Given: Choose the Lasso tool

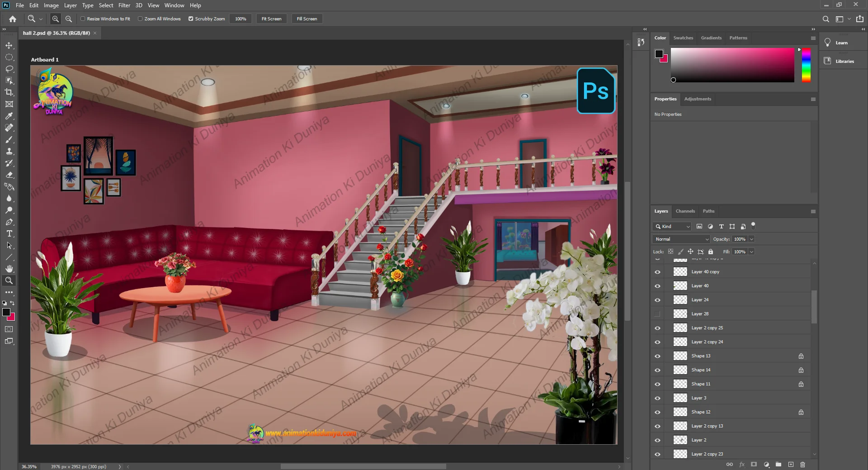Looking at the screenshot, I should pos(9,69).
